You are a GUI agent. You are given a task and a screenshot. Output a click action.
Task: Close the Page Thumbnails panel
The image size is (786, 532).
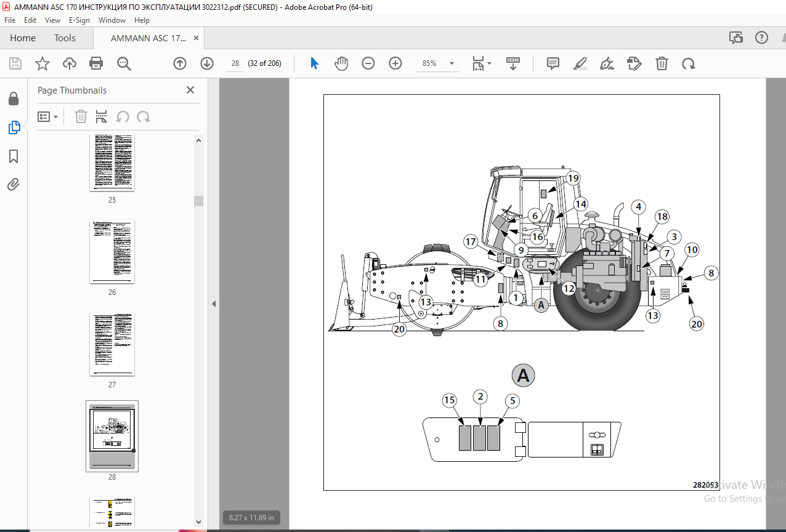pos(190,90)
